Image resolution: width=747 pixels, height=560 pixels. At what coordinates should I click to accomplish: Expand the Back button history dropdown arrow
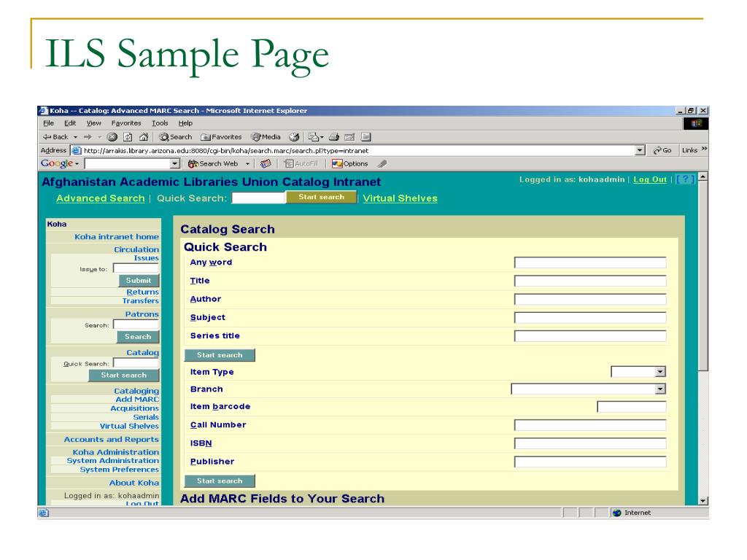click(x=75, y=137)
